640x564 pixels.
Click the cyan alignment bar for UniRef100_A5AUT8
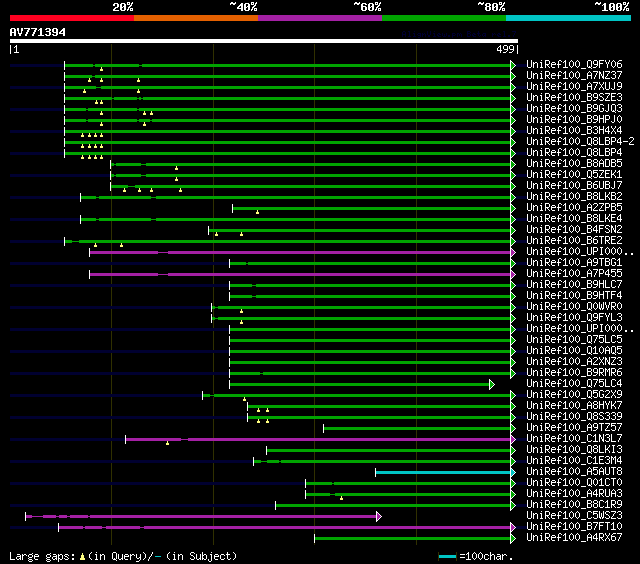pyautogui.click(x=443, y=473)
